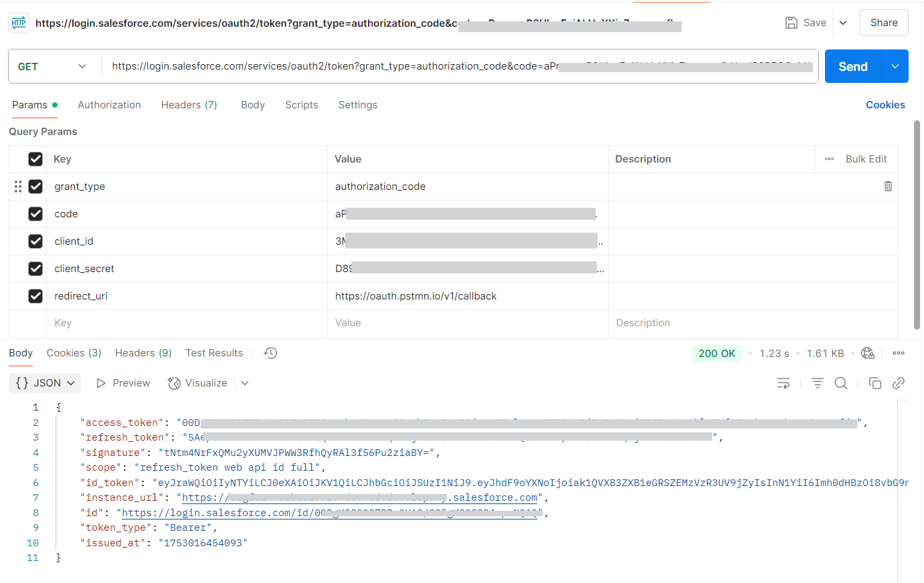
Task: Uncheck the client_secret parameter
Action: [35, 268]
